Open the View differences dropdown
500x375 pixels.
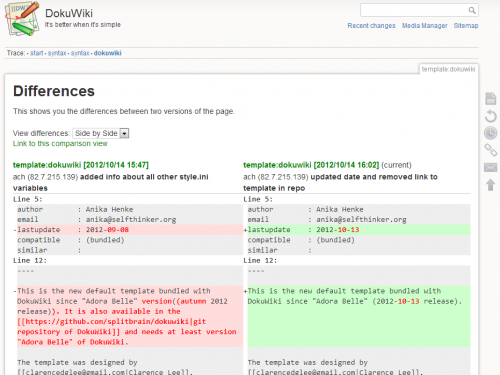click(x=101, y=133)
